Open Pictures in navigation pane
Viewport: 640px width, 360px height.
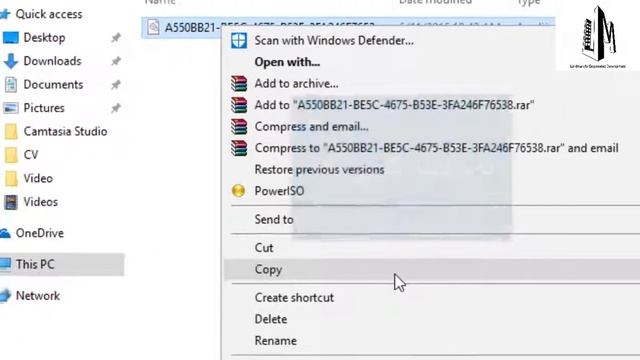pos(44,108)
